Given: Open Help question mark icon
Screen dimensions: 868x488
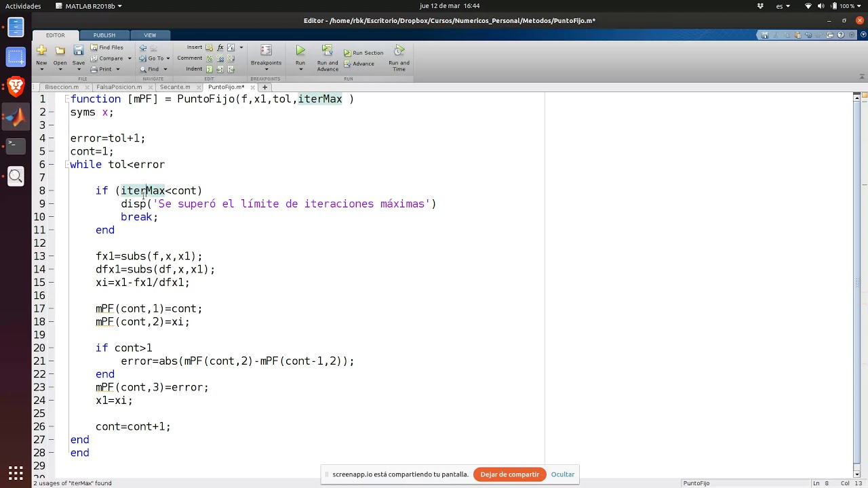Looking at the screenshot, I should [841, 35].
